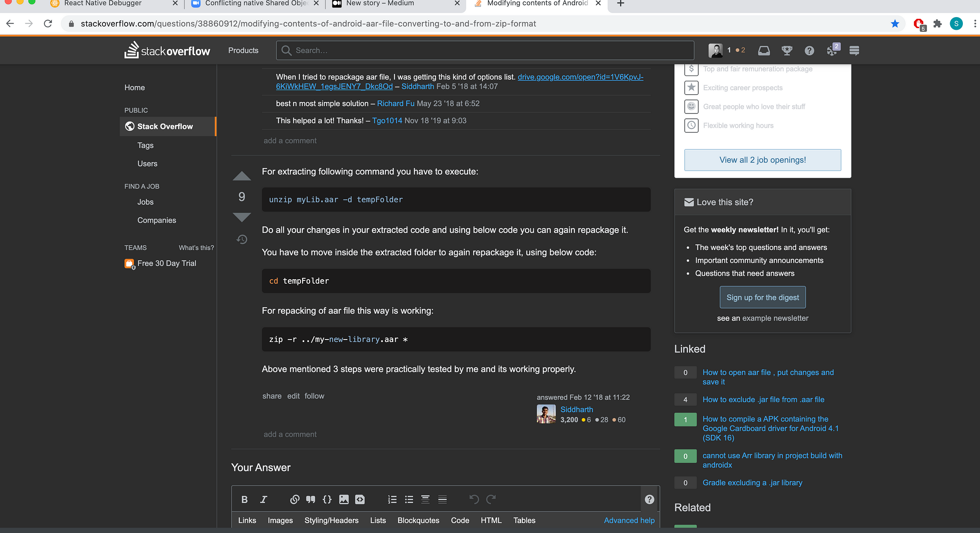Click the Bold formatting icon in editor
The width and height of the screenshot is (980, 533).
244,499
